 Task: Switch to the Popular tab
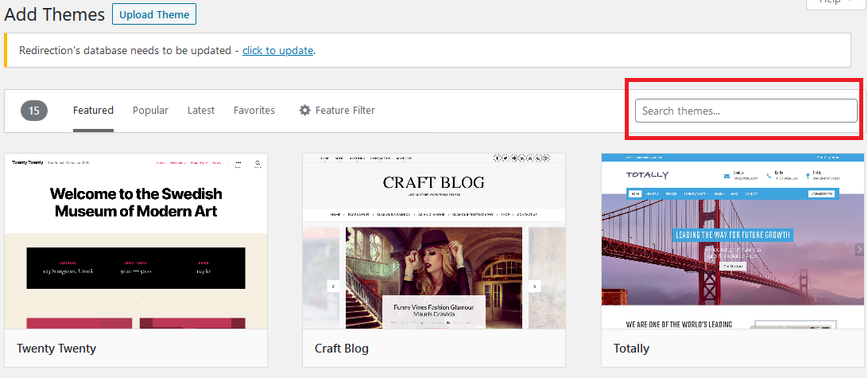(x=150, y=111)
